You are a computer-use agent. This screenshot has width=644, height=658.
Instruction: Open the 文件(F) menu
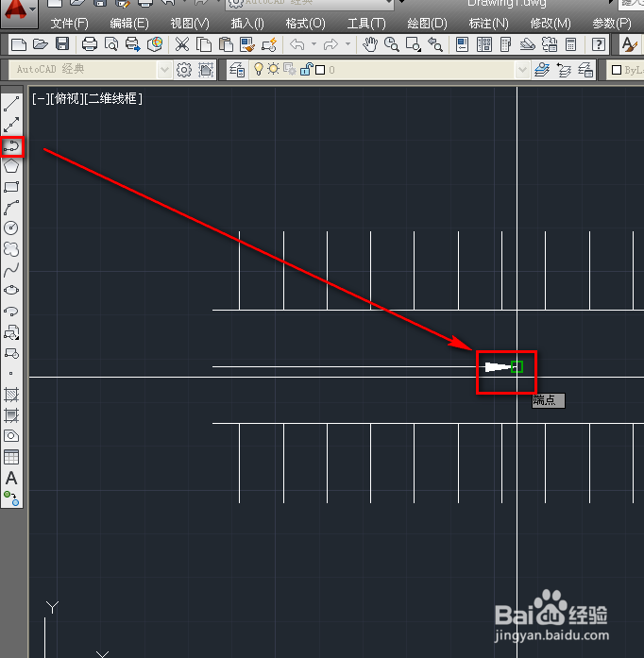click(x=69, y=24)
